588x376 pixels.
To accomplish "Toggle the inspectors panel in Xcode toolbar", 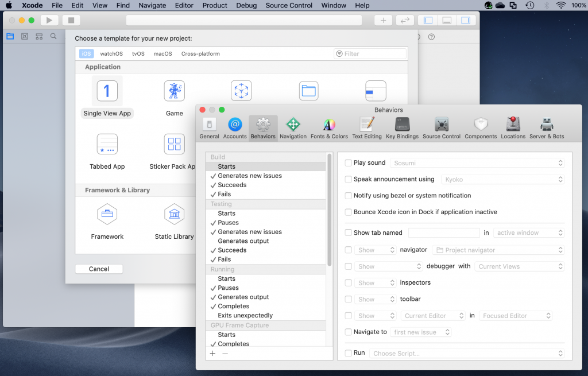I will click(x=466, y=20).
